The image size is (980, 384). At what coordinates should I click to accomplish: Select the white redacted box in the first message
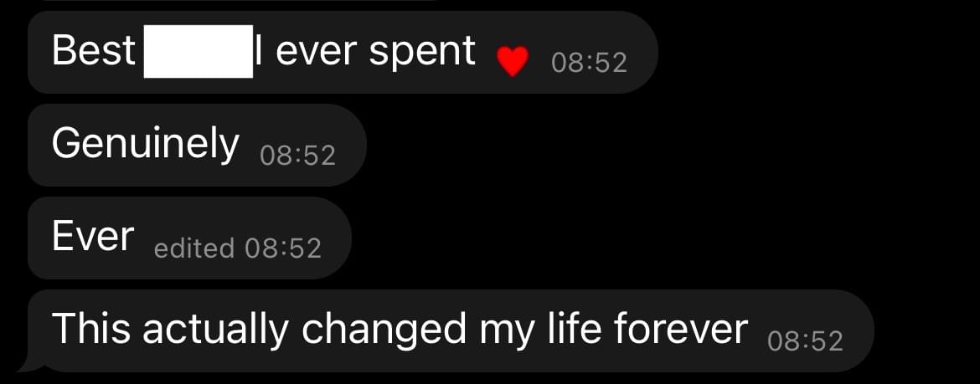199,51
